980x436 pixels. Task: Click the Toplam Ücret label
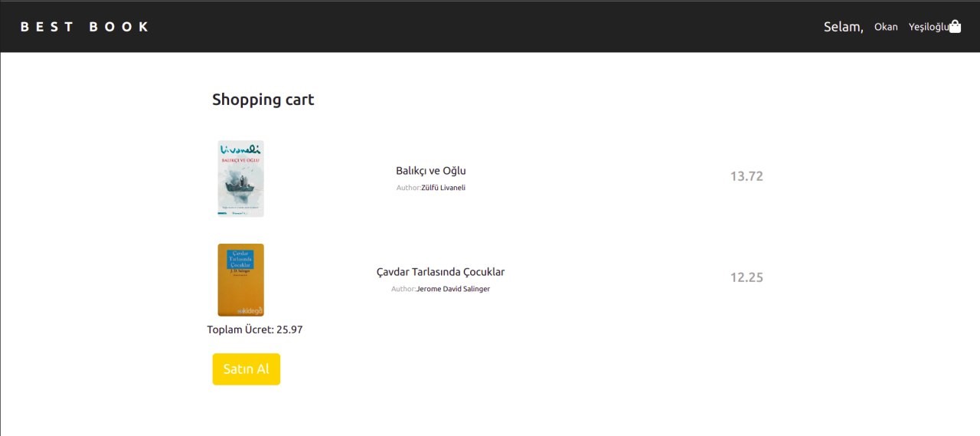pyautogui.click(x=240, y=329)
